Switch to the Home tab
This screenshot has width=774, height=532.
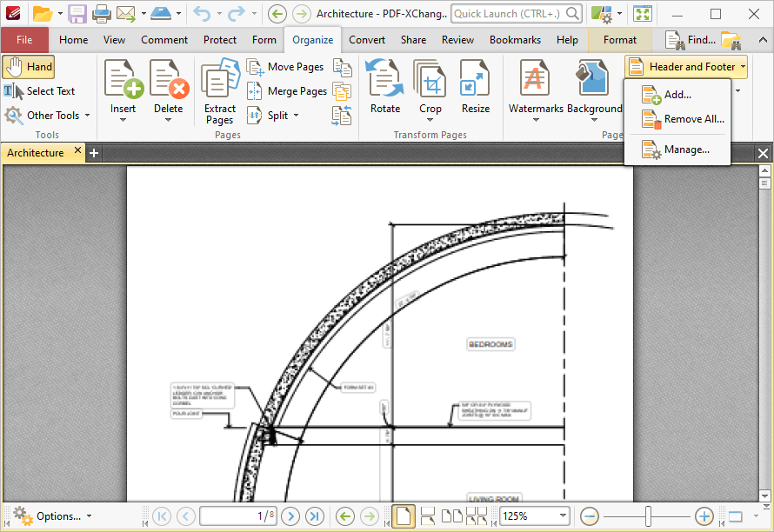coord(74,40)
